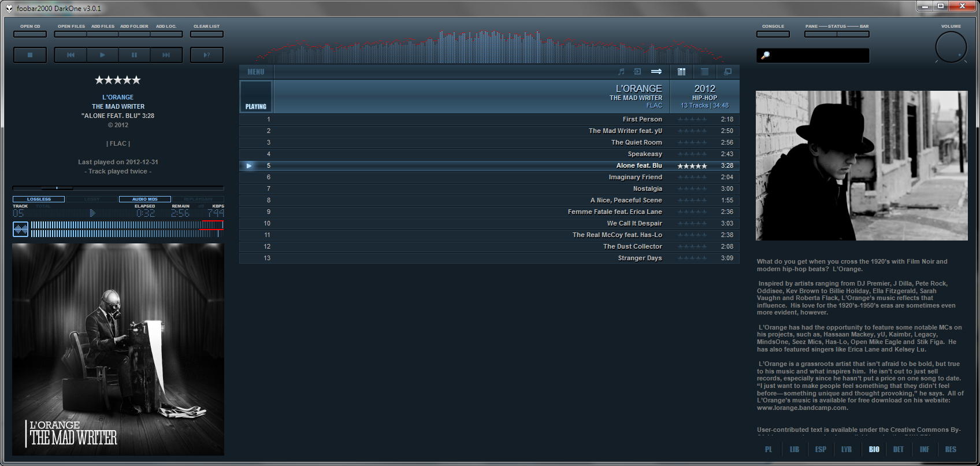
Task: Set star rating on Alone feat. Blu row
Action: coord(692,166)
